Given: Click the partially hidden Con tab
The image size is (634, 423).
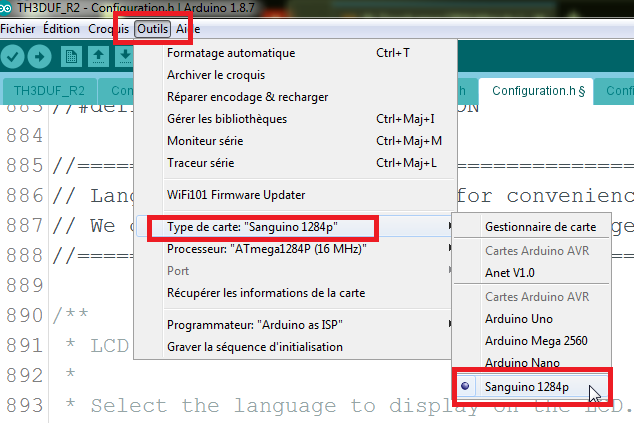Looking at the screenshot, I should pos(117,91).
